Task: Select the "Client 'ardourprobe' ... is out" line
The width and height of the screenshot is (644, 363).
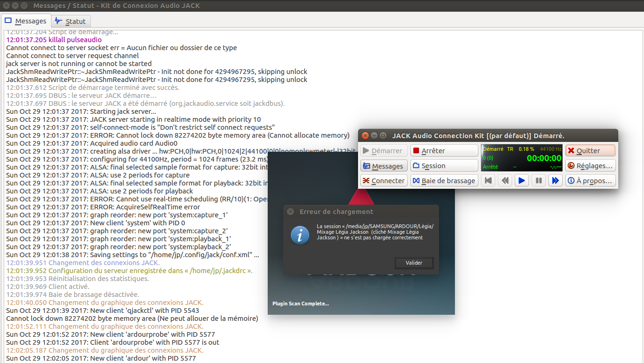Action: coord(113,342)
